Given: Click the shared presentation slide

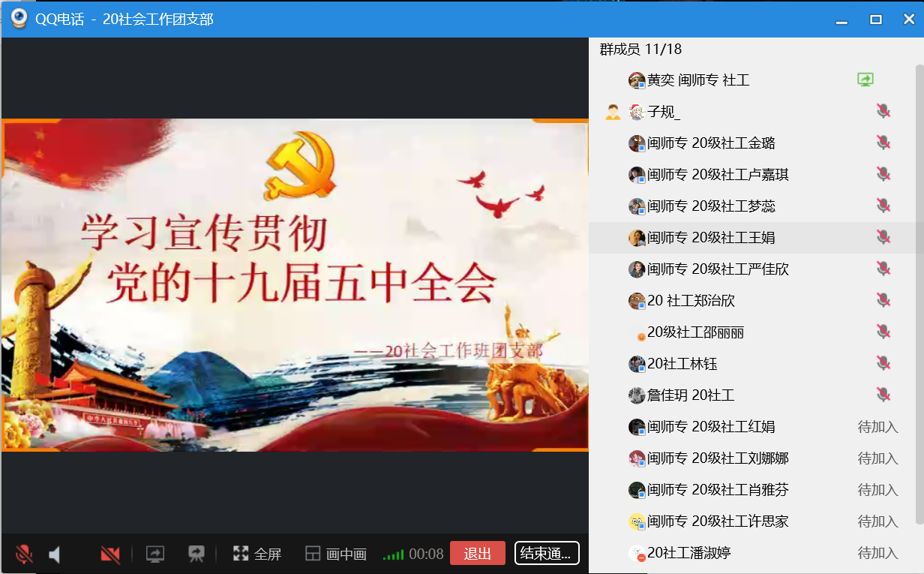Looking at the screenshot, I should point(295,285).
